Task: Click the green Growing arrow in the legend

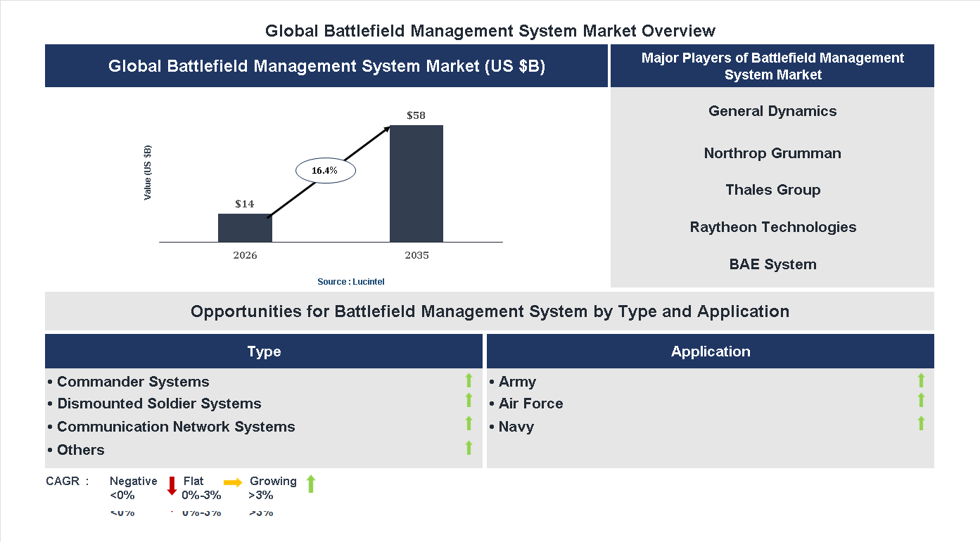Action: pos(310,485)
